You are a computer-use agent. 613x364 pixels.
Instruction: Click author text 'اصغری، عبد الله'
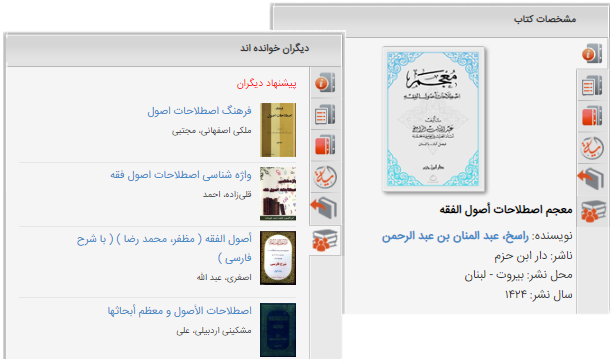[224, 278]
